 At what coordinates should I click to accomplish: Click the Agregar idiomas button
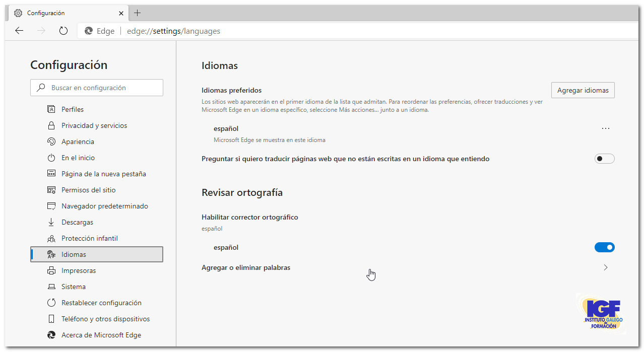(x=583, y=90)
